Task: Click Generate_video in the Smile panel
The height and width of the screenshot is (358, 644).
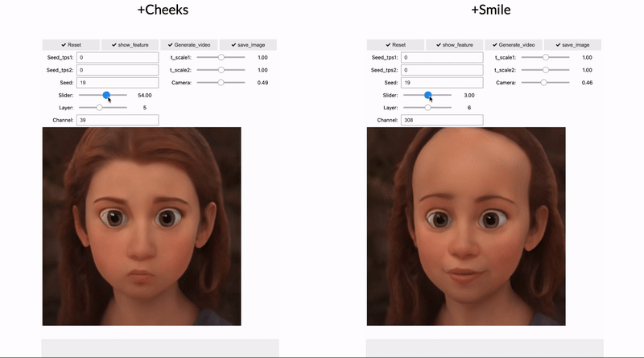Action: tap(514, 45)
